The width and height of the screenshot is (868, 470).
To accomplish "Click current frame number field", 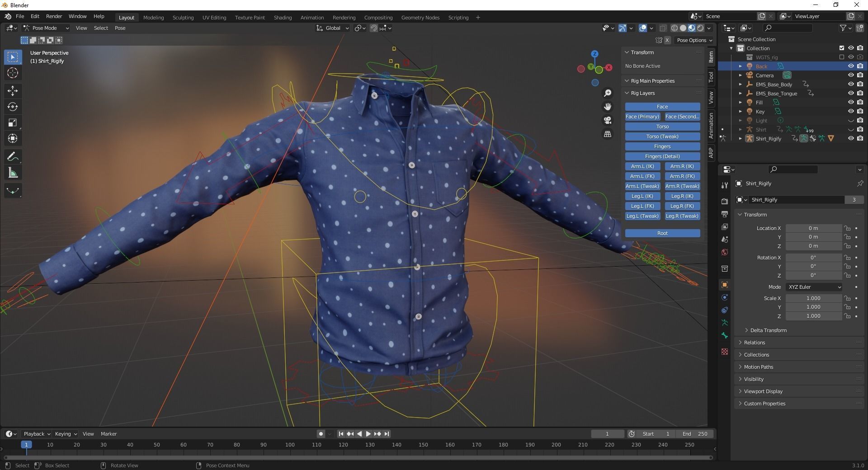I will tap(607, 434).
